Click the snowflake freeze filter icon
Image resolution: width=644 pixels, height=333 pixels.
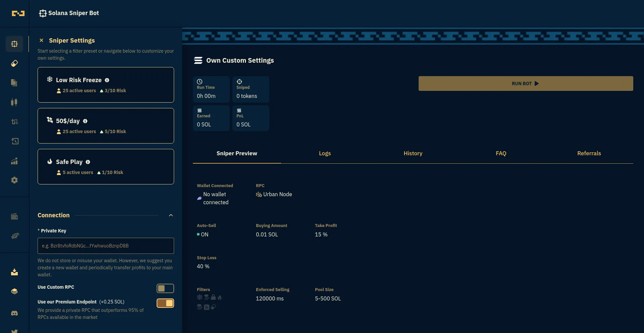coord(200,297)
